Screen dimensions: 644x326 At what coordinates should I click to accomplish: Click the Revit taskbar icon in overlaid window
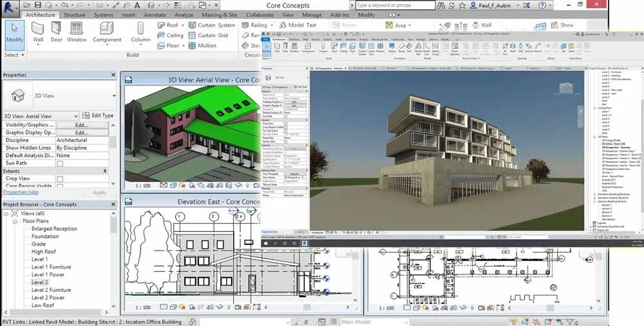click(x=305, y=244)
